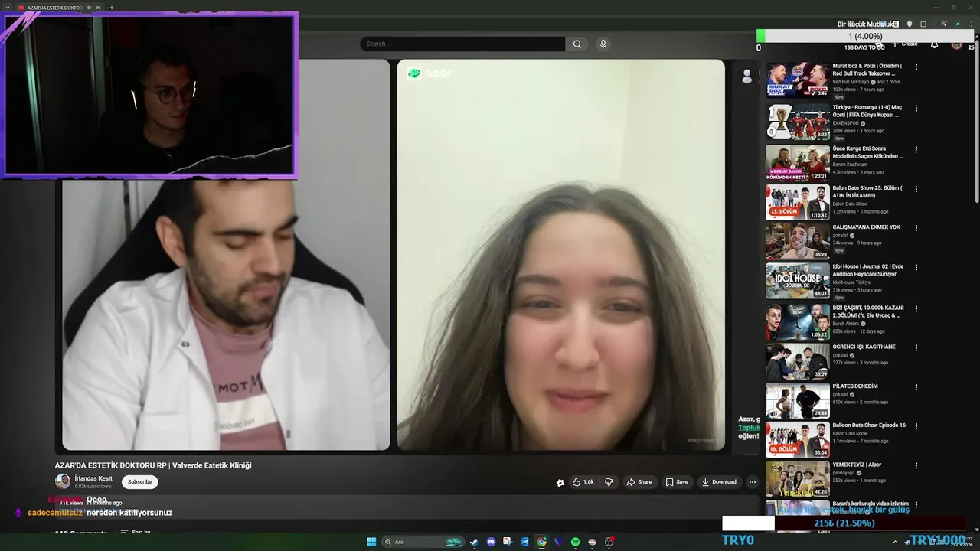Click the donation goal progress bar 1 (4.00%)

coord(865,36)
